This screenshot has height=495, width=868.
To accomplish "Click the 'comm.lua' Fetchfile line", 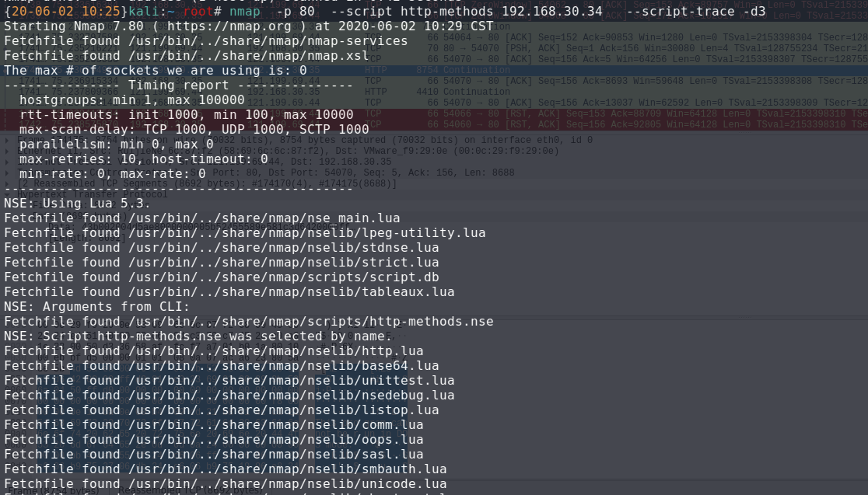I will [x=214, y=424].
